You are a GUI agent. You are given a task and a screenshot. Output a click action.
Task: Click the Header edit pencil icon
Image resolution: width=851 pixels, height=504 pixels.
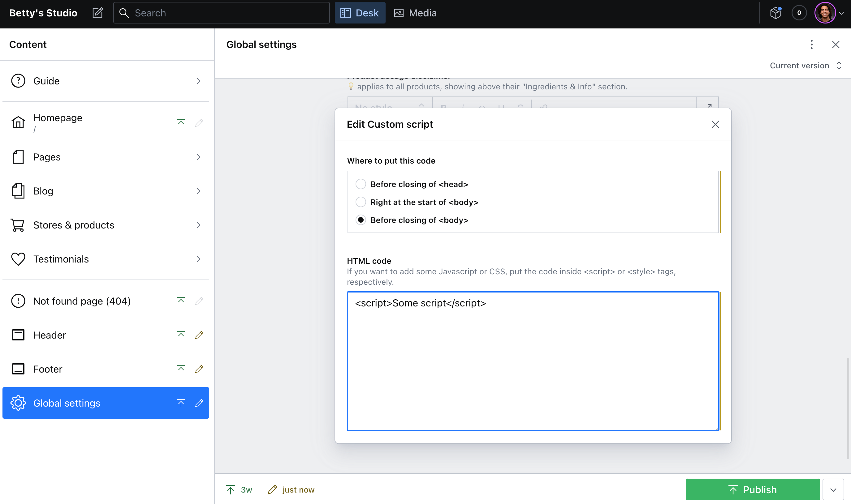click(x=199, y=335)
